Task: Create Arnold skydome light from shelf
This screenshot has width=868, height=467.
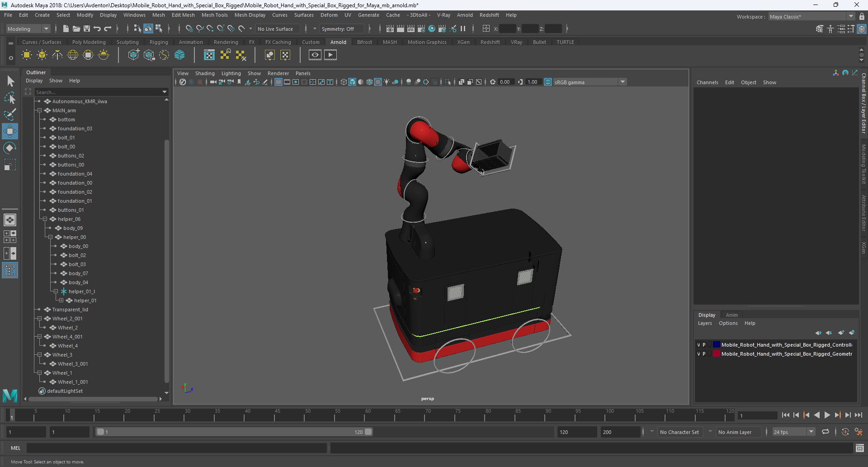Action: click(73, 55)
